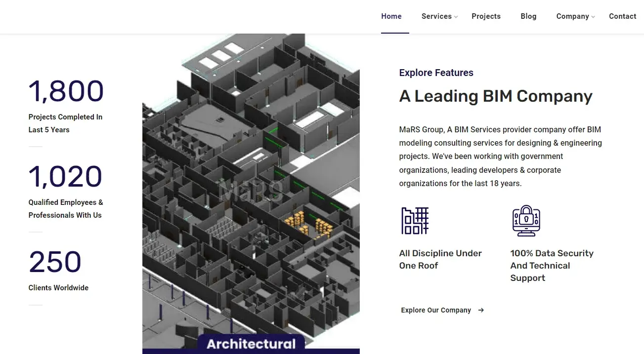
Task: Click the '1,020' employees counter
Action: point(65,176)
